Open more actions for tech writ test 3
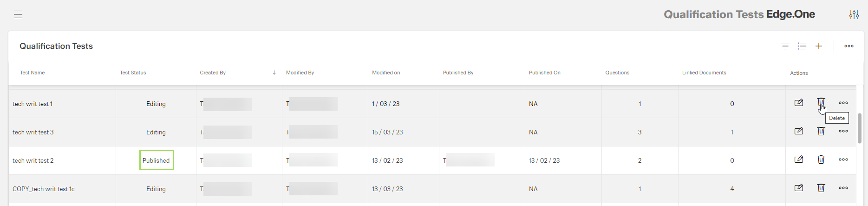 (843, 131)
